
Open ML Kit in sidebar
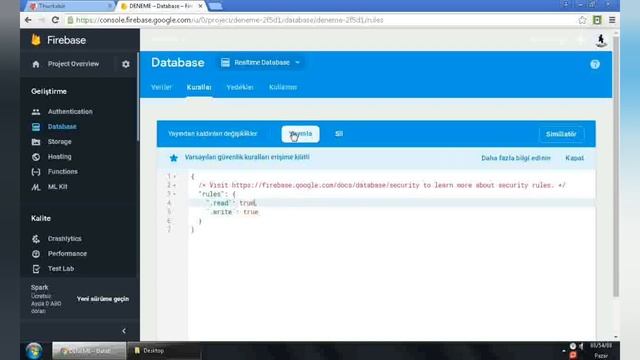pos(58,187)
